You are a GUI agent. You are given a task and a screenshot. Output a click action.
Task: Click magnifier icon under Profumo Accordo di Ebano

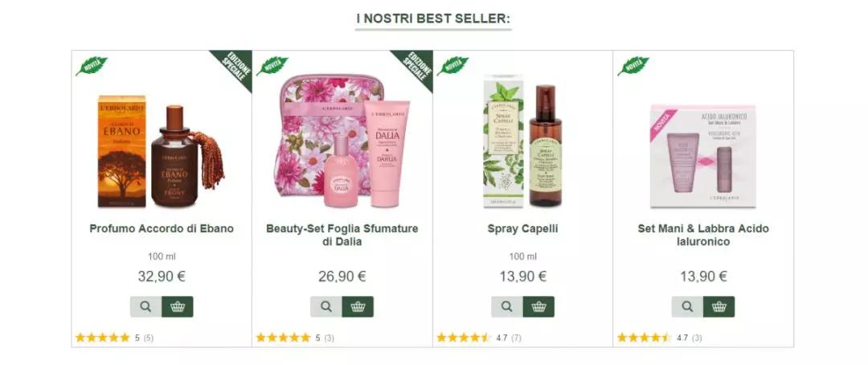(145, 307)
